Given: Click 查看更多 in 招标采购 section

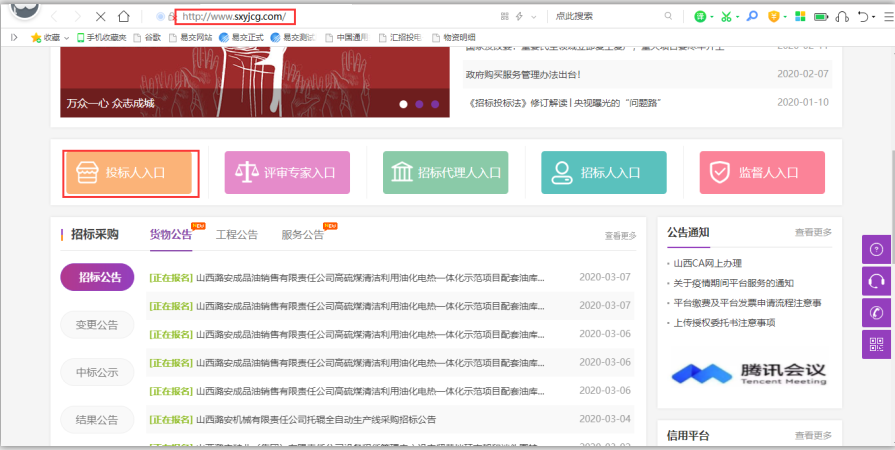Looking at the screenshot, I should click(620, 236).
